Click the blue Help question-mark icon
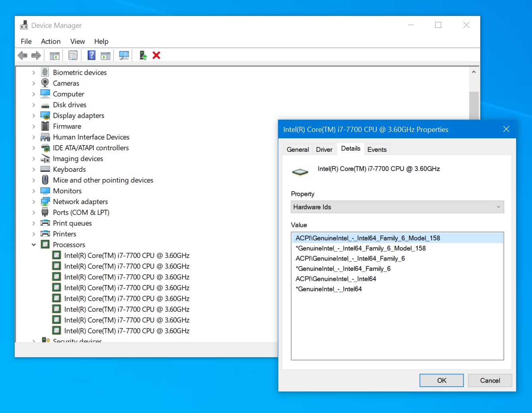 tap(92, 55)
